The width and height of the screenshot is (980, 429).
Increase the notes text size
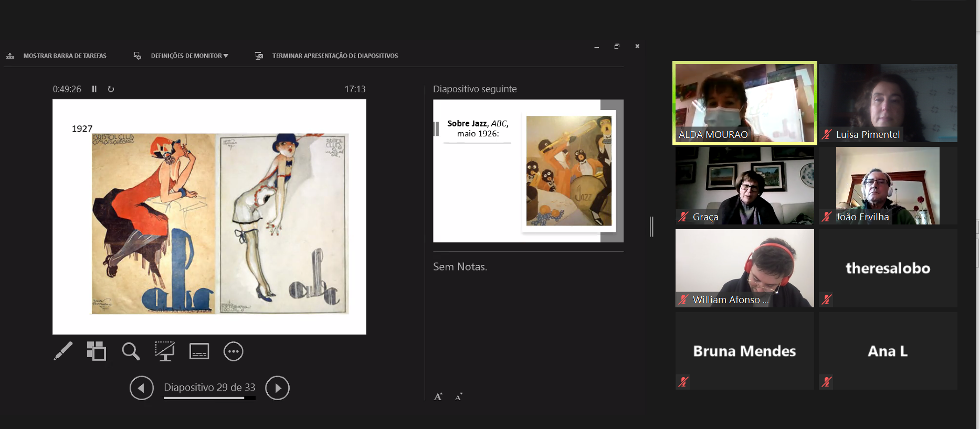[438, 397]
